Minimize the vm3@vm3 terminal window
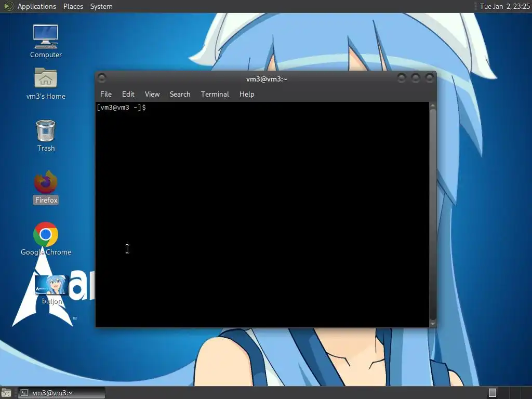Image resolution: width=532 pixels, height=399 pixels. click(402, 78)
